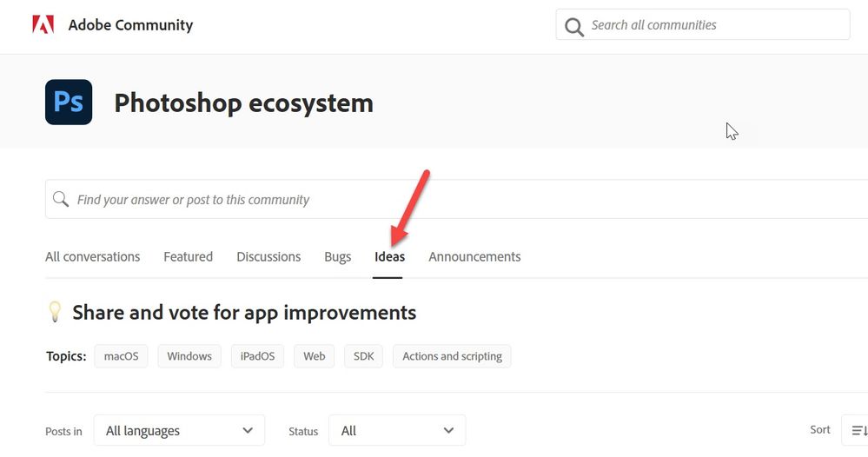Open the All languages dropdown
This screenshot has width=868, height=457.
coord(179,430)
